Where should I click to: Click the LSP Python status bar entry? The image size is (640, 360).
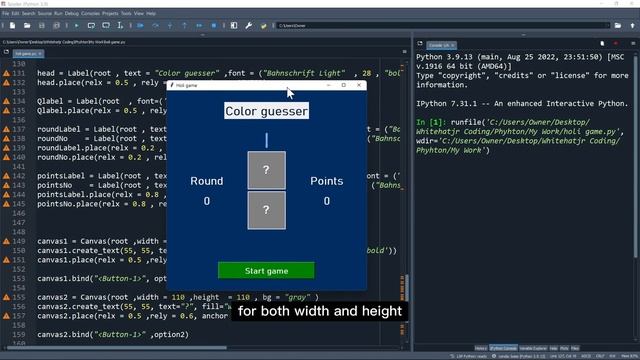click(469, 356)
